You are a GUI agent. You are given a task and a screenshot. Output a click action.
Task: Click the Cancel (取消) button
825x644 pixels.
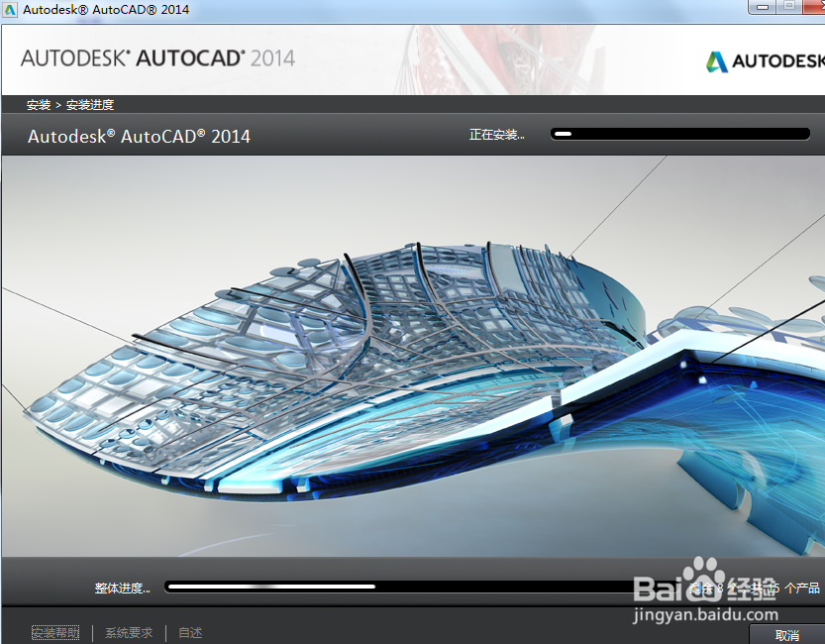(x=787, y=634)
